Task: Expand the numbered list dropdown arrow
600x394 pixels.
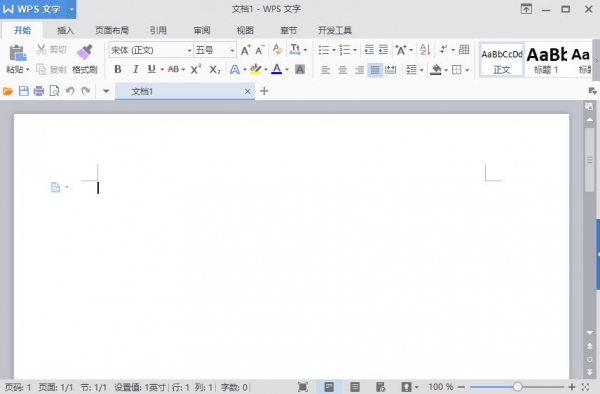Action: pos(355,50)
